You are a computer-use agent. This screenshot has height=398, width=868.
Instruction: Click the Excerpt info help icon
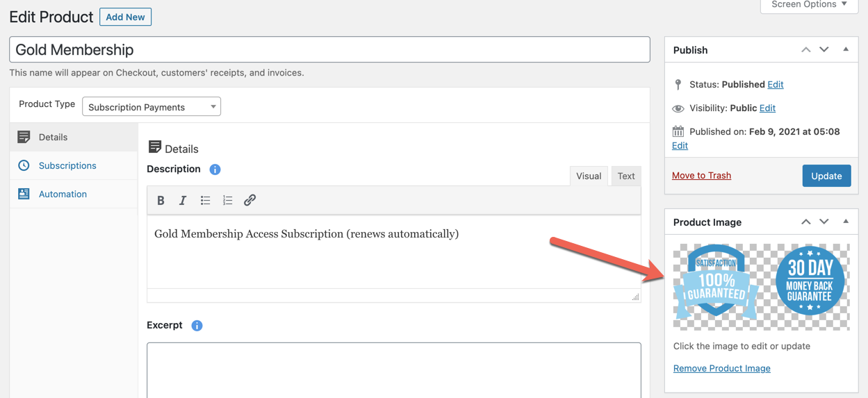(x=197, y=326)
